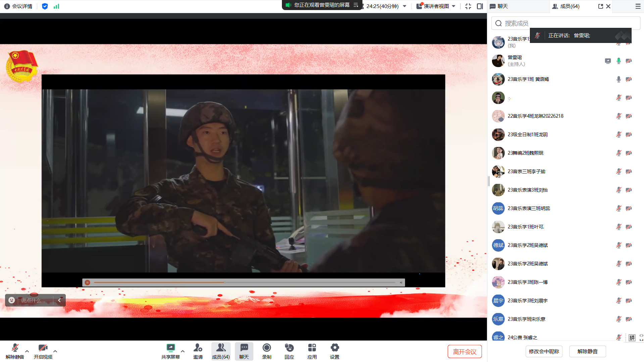Open the meeting timer dropdown arrow

[405, 6]
